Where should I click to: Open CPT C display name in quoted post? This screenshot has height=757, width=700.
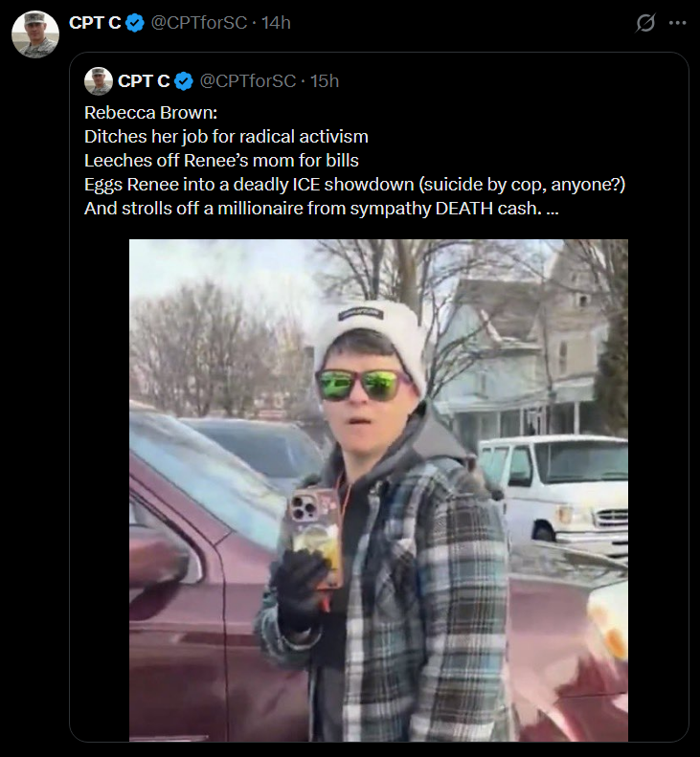[144, 81]
